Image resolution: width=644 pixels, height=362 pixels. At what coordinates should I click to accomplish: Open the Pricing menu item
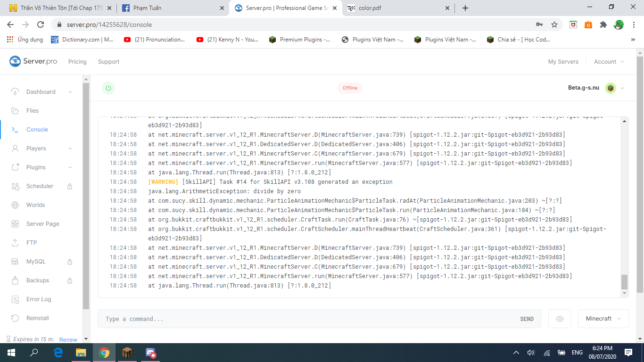coord(77,62)
